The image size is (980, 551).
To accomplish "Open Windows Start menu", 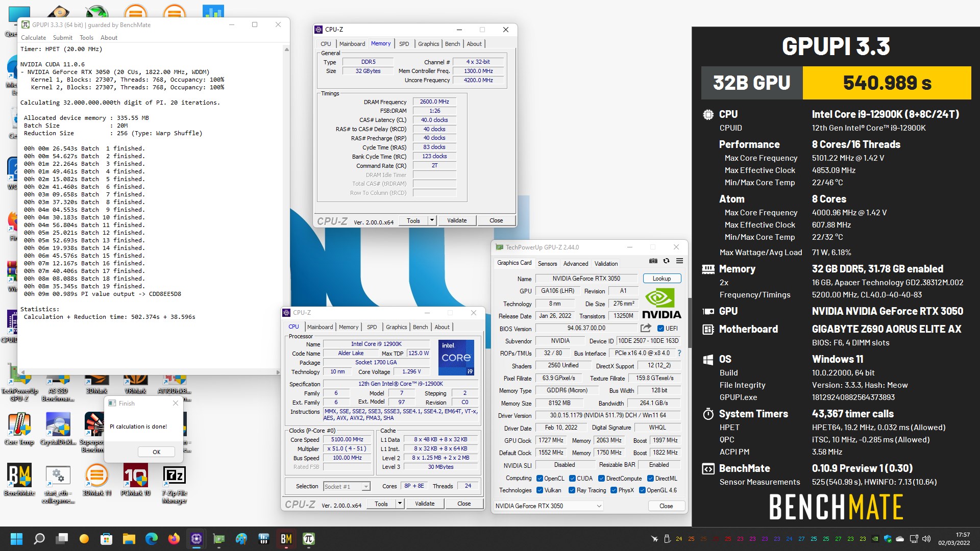I will pyautogui.click(x=16, y=539).
